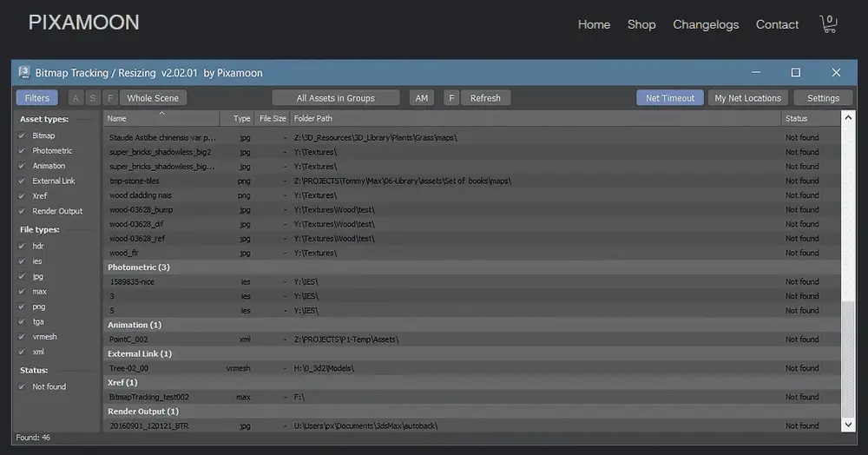Click the scrollbar down arrow
This screenshot has width=868, height=455.
click(848, 425)
